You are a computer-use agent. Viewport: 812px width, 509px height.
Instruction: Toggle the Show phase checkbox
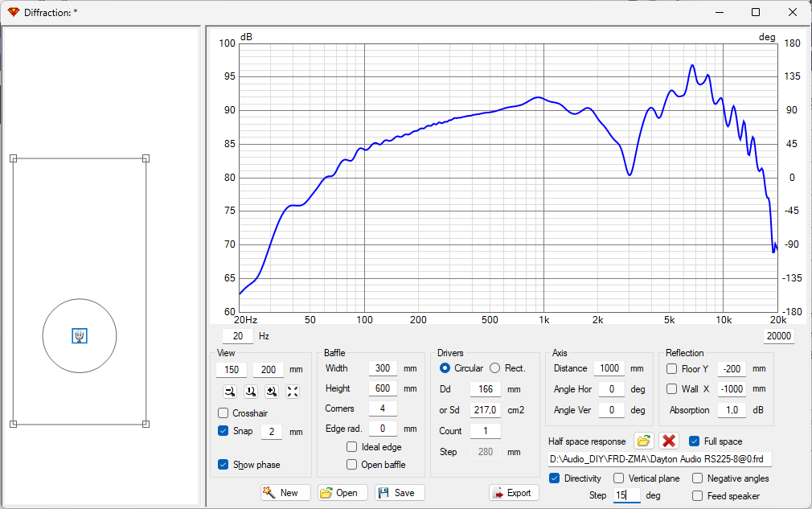tap(224, 464)
